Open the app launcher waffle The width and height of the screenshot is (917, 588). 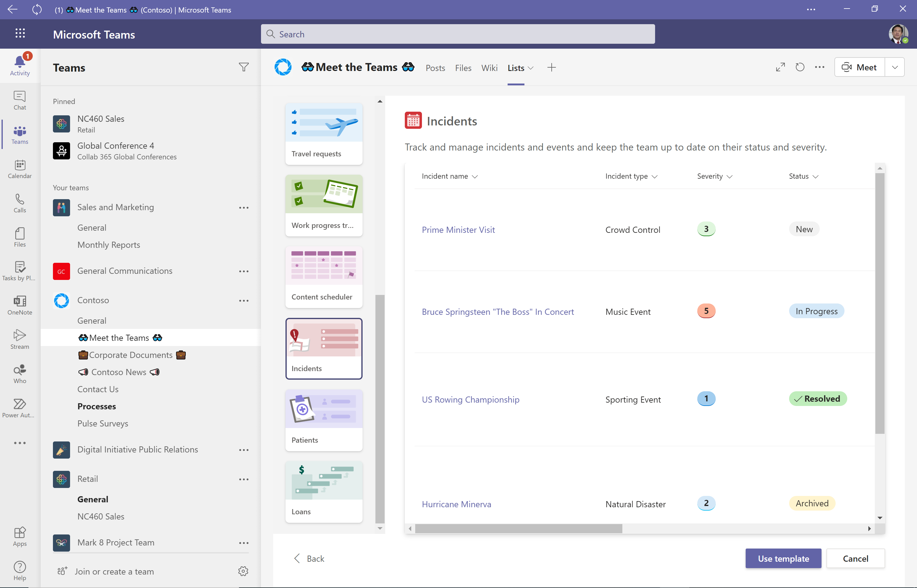tap(20, 34)
